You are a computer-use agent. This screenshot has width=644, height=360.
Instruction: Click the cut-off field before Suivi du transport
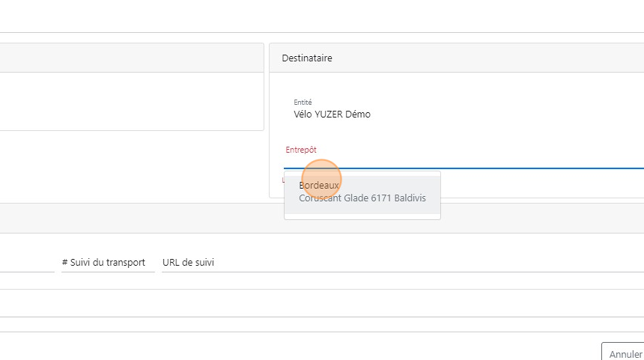26,263
